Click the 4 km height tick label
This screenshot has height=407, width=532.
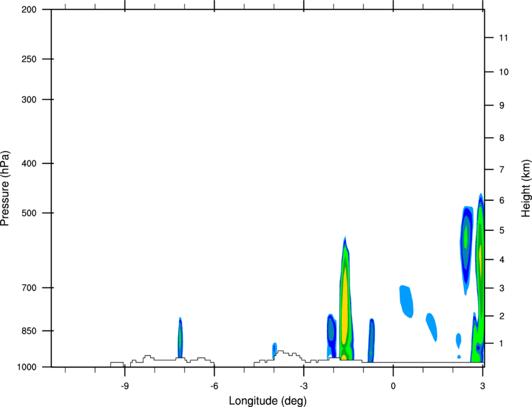[x=502, y=260]
